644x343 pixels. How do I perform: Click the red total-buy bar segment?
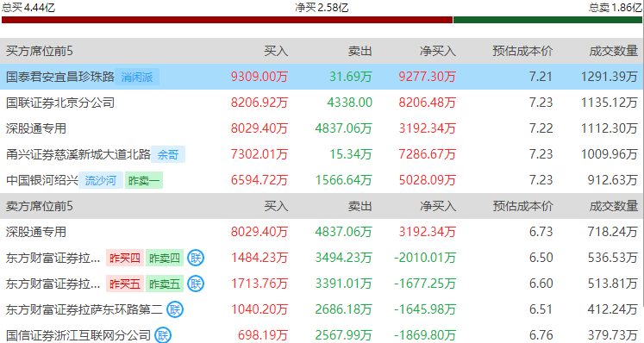[x=227, y=20]
